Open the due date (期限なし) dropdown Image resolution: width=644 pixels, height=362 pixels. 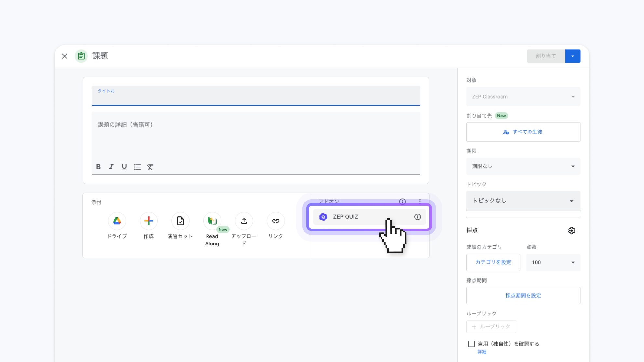pos(523,166)
